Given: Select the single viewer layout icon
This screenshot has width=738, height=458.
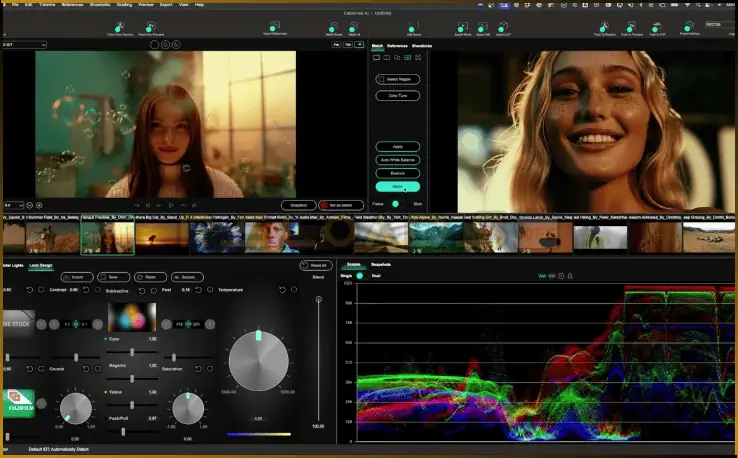Looking at the screenshot, I should (x=377, y=57).
